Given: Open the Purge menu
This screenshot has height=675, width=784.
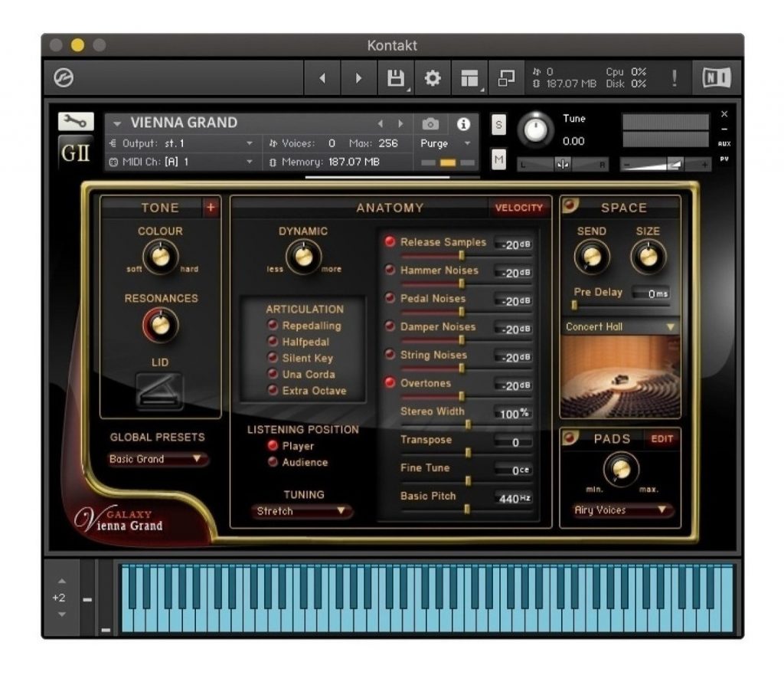Looking at the screenshot, I should pos(445,143).
